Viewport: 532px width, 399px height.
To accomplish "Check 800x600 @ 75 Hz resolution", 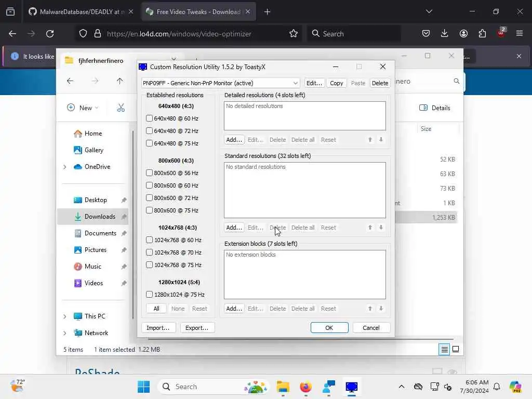I will point(149,210).
